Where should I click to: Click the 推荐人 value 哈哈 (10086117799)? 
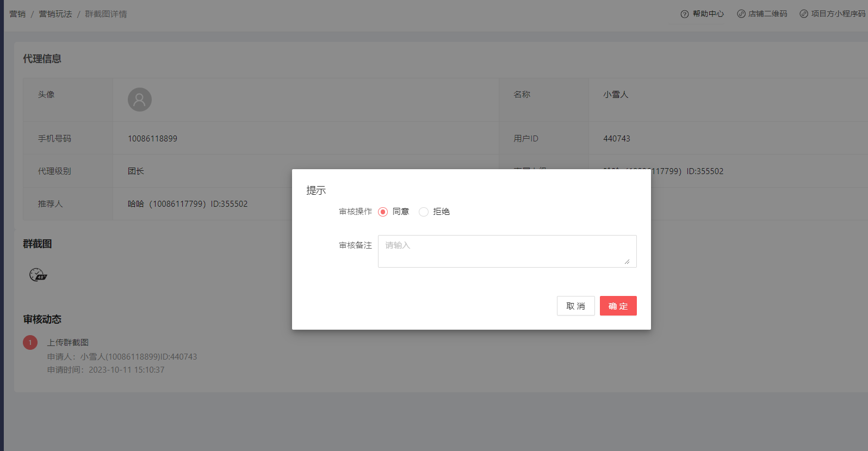[x=187, y=204]
